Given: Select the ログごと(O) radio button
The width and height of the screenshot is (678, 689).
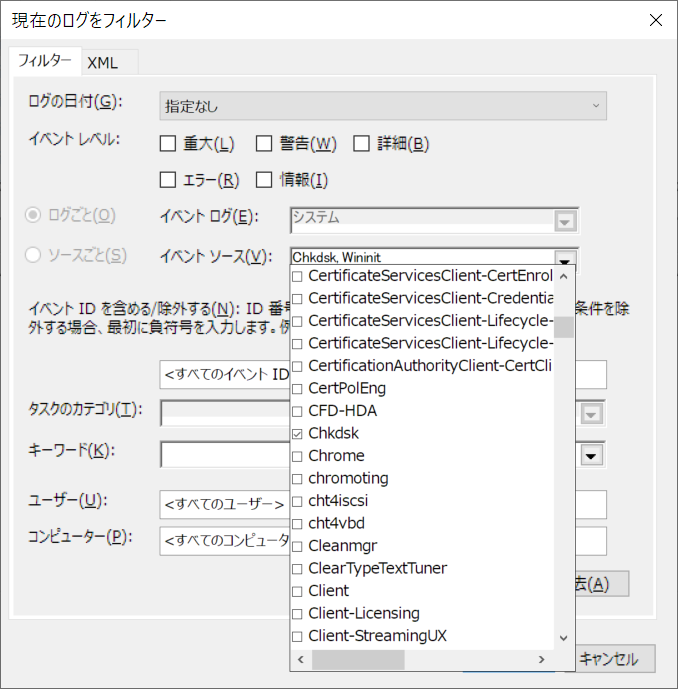Looking at the screenshot, I should tap(33, 215).
